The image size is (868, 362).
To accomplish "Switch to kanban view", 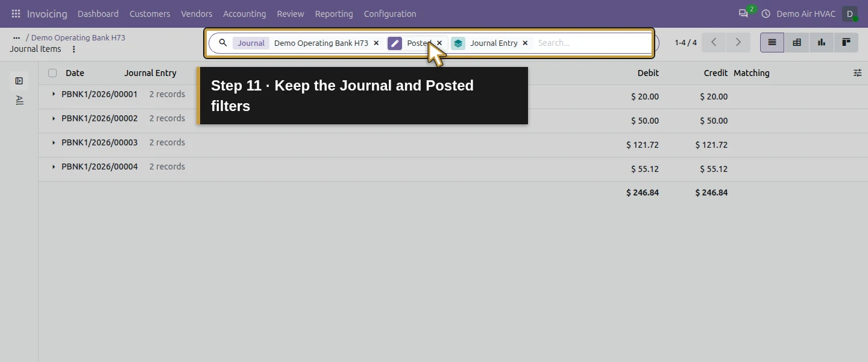I will tap(846, 42).
